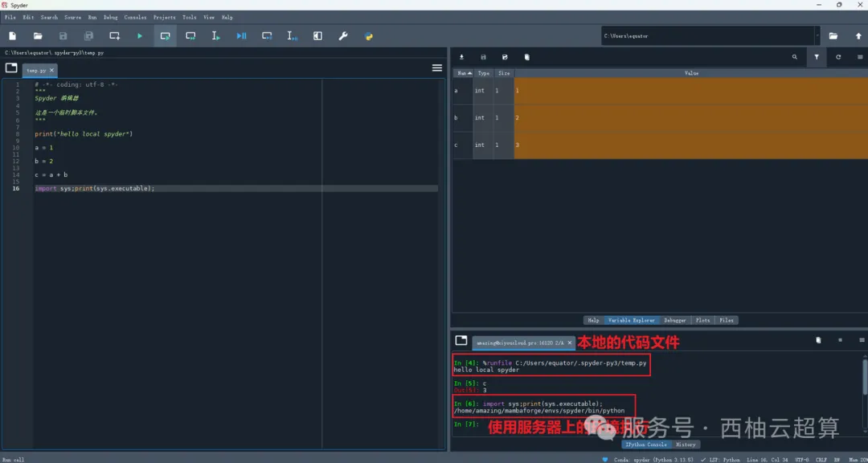The width and height of the screenshot is (868, 463).
Task: Run the file with green play button
Action: [x=140, y=36]
